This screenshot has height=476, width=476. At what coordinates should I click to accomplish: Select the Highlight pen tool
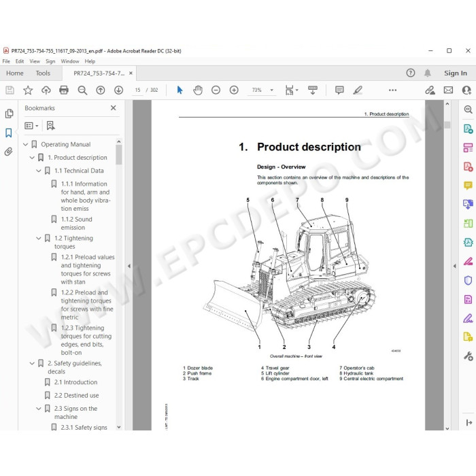click(358, 90)
